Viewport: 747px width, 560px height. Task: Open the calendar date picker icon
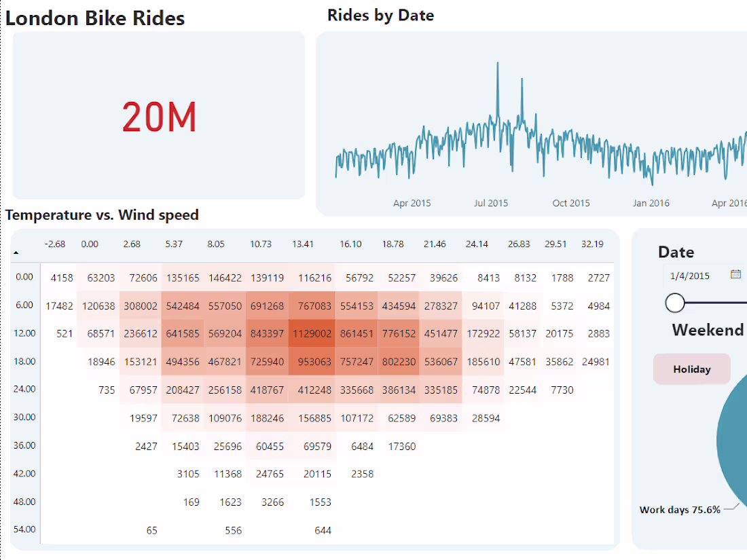[x=736, y=276]
